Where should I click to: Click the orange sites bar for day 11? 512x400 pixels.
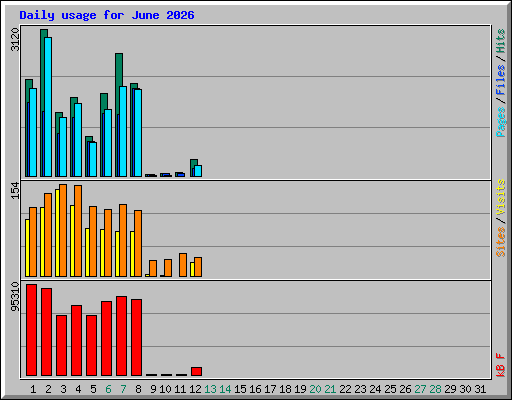click(x=183, y=265)
